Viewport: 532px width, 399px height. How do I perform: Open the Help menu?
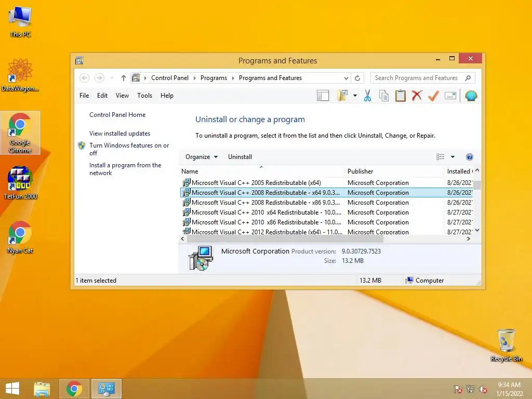click(x=167, y=96)
